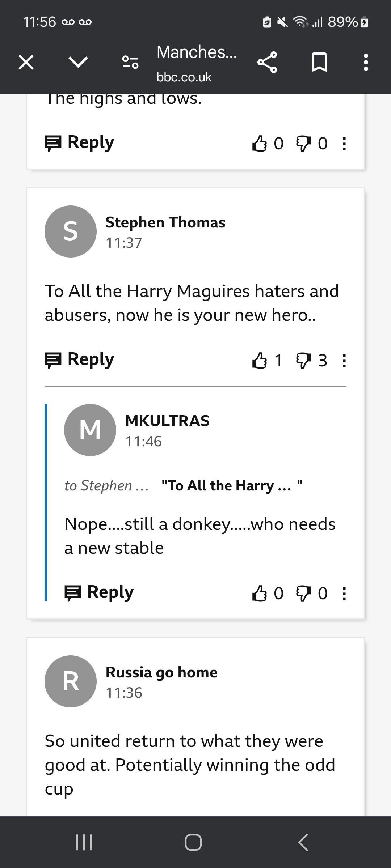Open site settings tune icon
391x868 pixels.
pos(130,62)
